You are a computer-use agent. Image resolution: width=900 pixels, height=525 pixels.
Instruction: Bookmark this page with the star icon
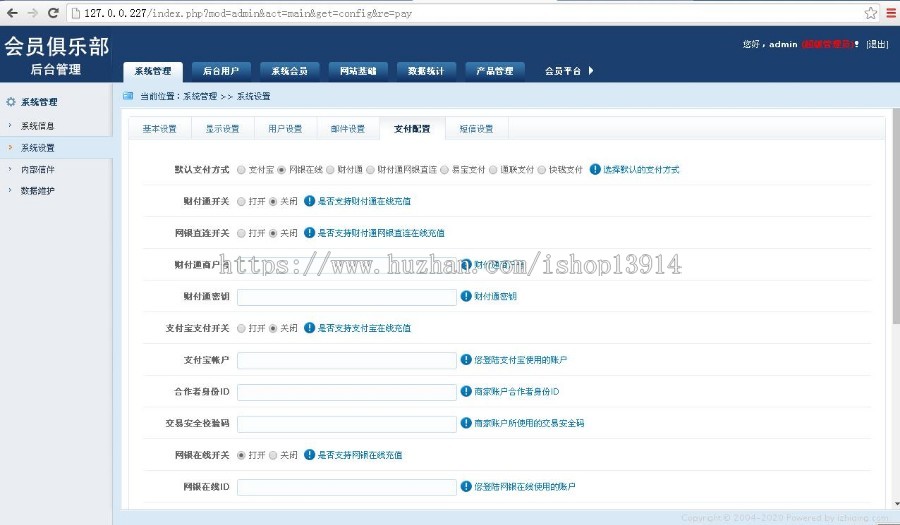(x=871, y=13)
